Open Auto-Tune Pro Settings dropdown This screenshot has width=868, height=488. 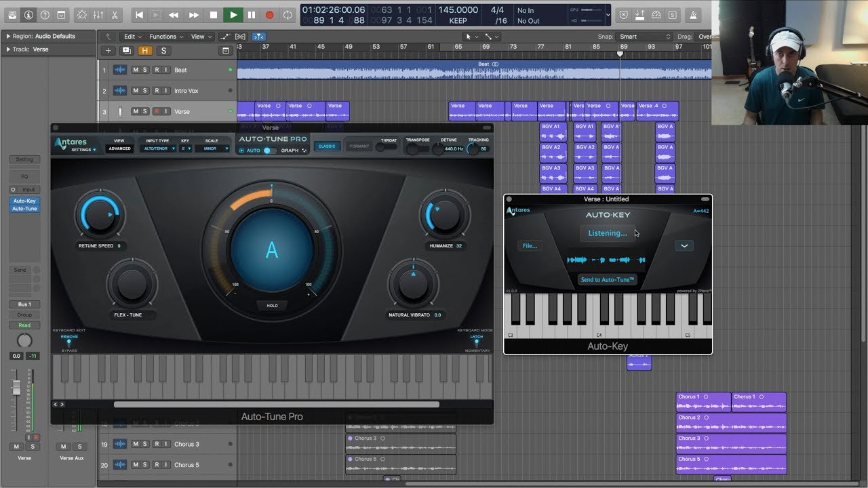click(x=84, y=150)
